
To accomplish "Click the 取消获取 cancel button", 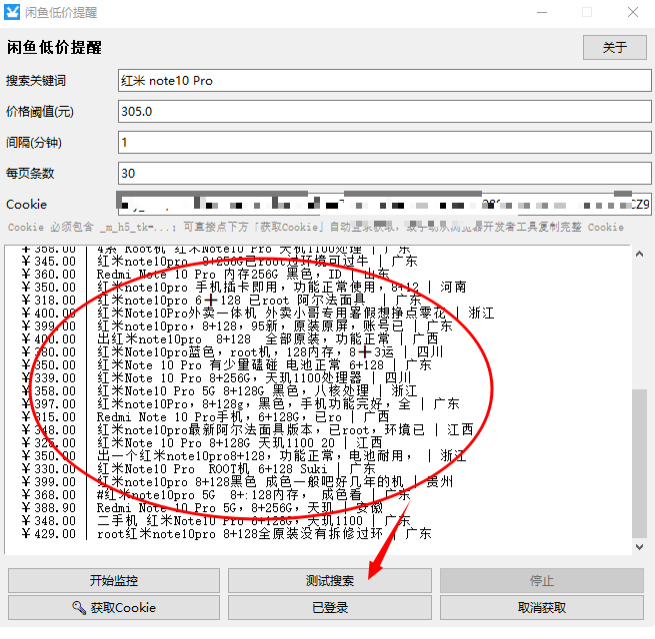I will tap(541, 608).
